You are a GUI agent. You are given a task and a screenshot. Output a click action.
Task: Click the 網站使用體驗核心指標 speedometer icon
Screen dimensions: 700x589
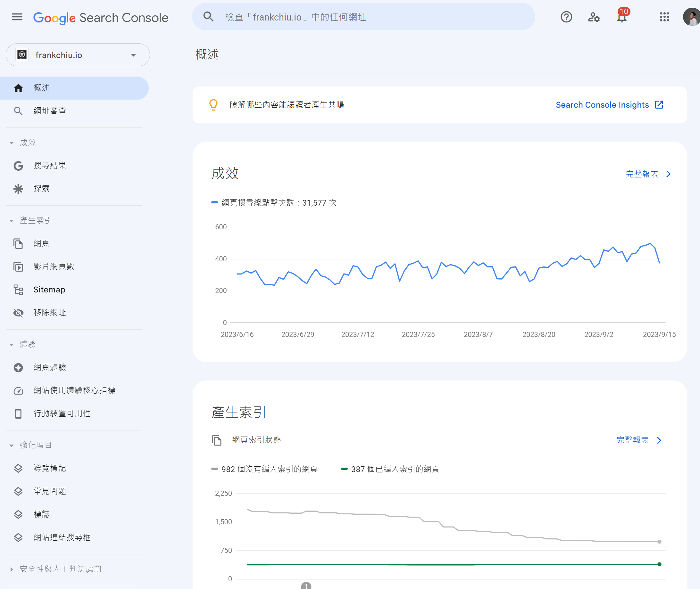(x=18, y=391)
